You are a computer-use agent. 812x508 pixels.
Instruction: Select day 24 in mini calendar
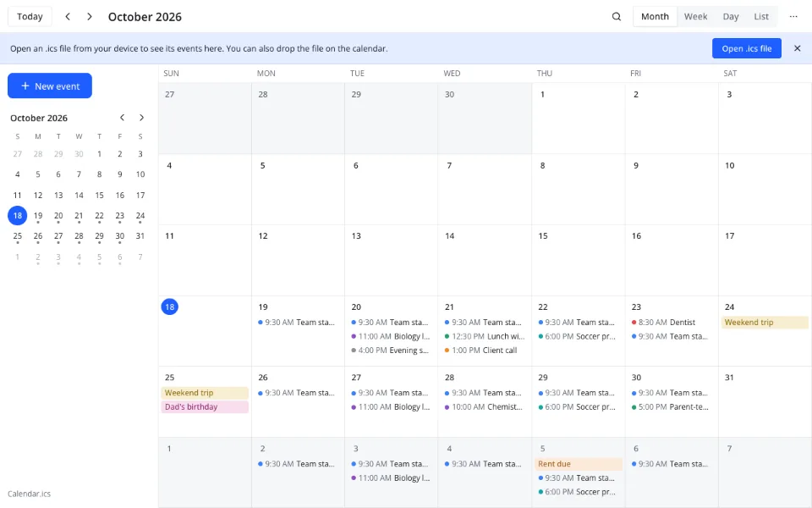[x=140, y=216]
